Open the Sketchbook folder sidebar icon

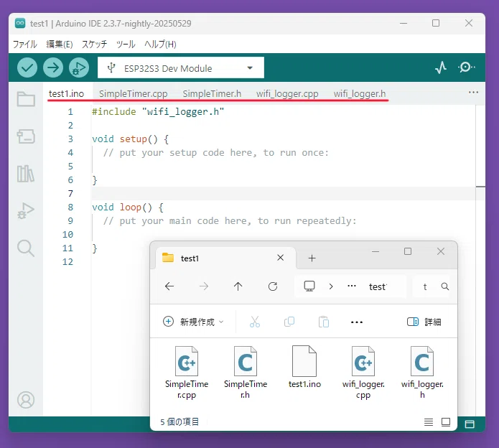coord(26,99)
